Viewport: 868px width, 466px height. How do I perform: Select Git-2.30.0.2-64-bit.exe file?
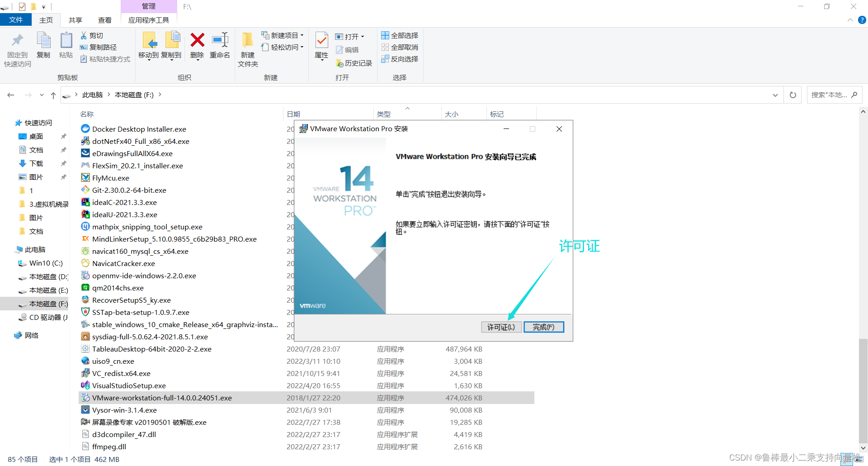tap(129, 190)
